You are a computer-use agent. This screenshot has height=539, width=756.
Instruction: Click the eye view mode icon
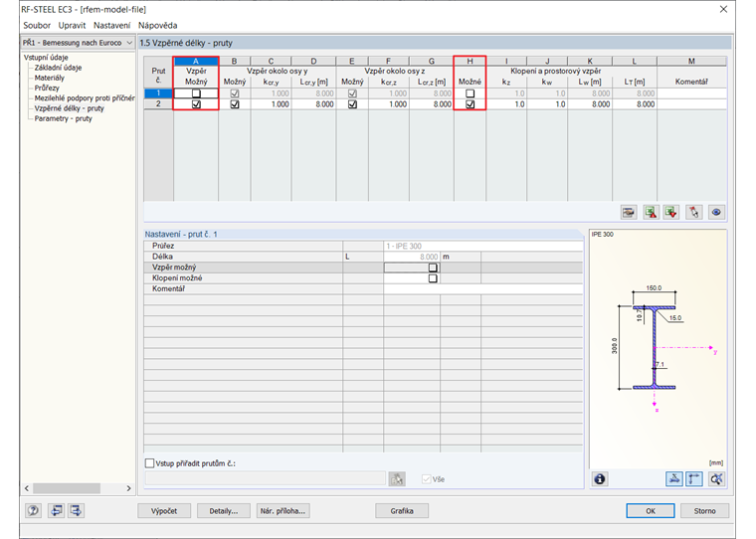[x=716, y=212]
